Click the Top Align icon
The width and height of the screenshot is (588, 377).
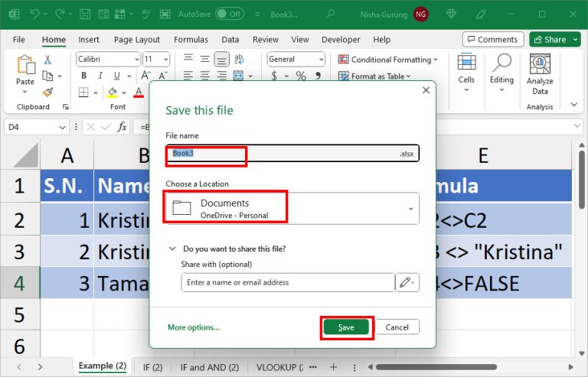tap(188, 58)
